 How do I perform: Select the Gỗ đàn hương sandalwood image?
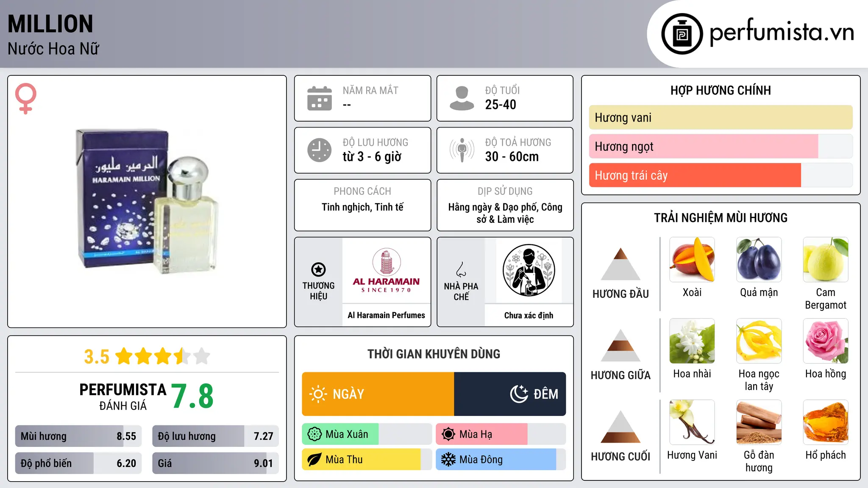[x=759, y=422]
